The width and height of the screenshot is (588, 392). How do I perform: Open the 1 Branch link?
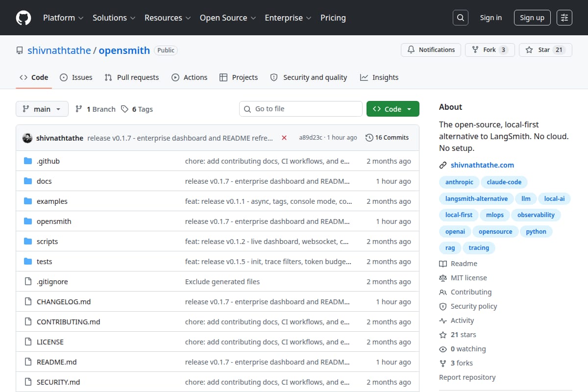[96, 109]
